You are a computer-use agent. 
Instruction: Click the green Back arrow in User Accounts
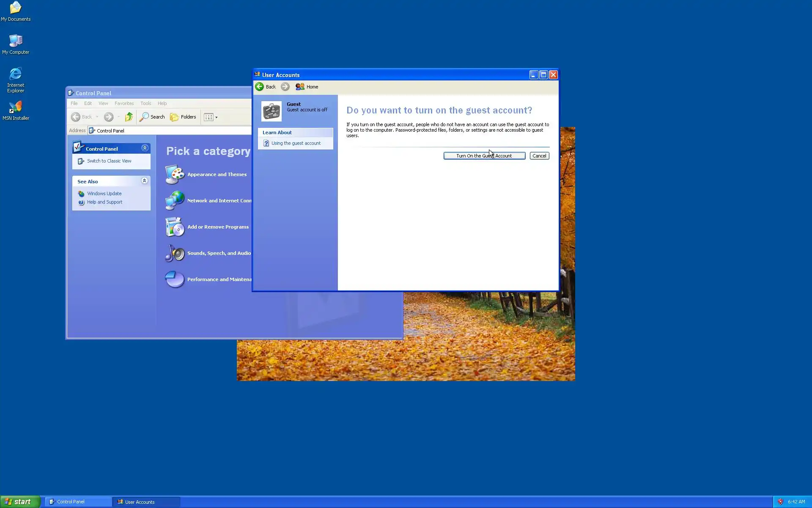click(260, 87)
